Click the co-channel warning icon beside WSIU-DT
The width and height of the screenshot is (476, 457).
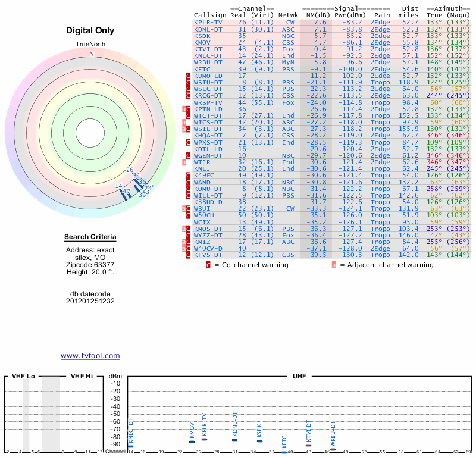[x=188, y=83]
